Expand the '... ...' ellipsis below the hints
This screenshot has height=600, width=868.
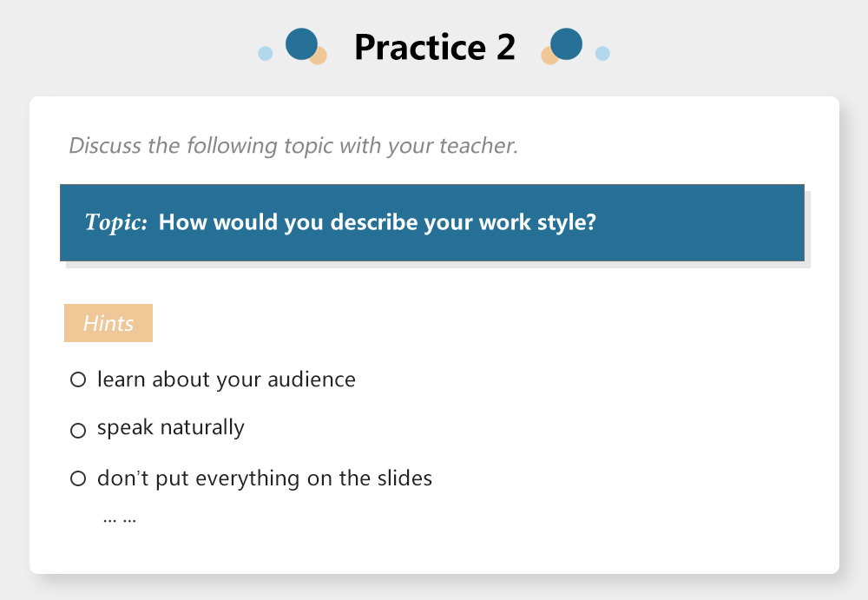pyautogui.click(x=119, y=519)
